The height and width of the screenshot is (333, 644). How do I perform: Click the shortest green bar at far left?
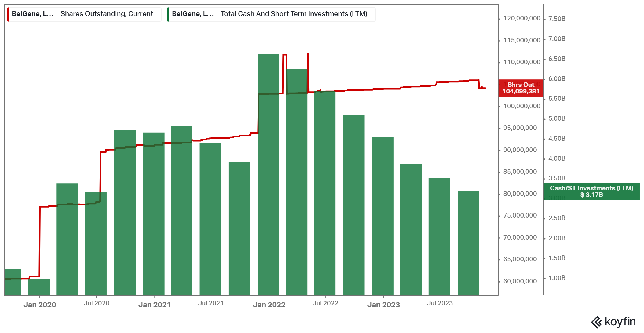(39, 290)
